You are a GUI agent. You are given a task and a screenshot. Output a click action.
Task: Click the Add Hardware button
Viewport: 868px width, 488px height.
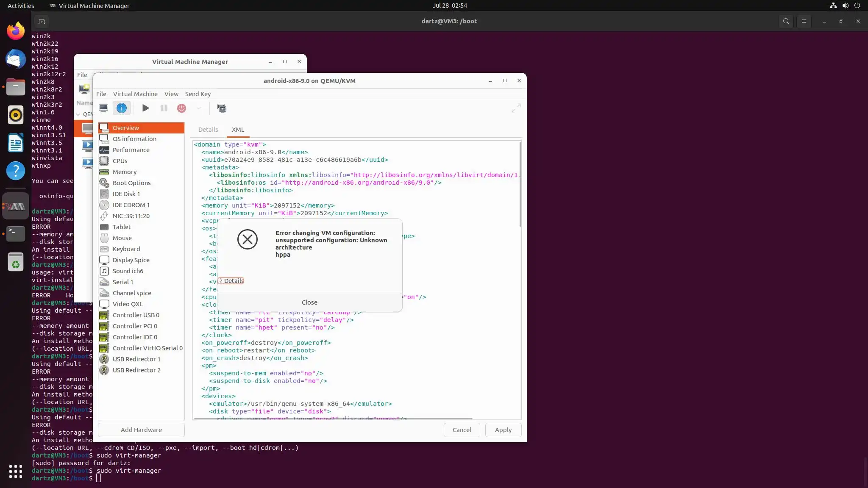point(141,430)
